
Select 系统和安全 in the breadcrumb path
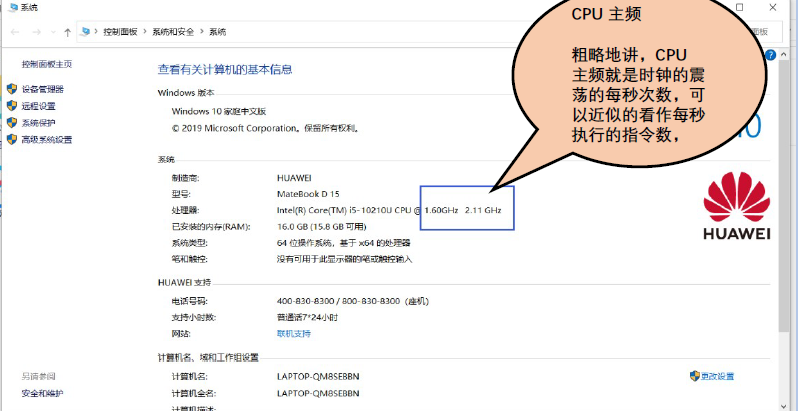(x=173, y=32)
